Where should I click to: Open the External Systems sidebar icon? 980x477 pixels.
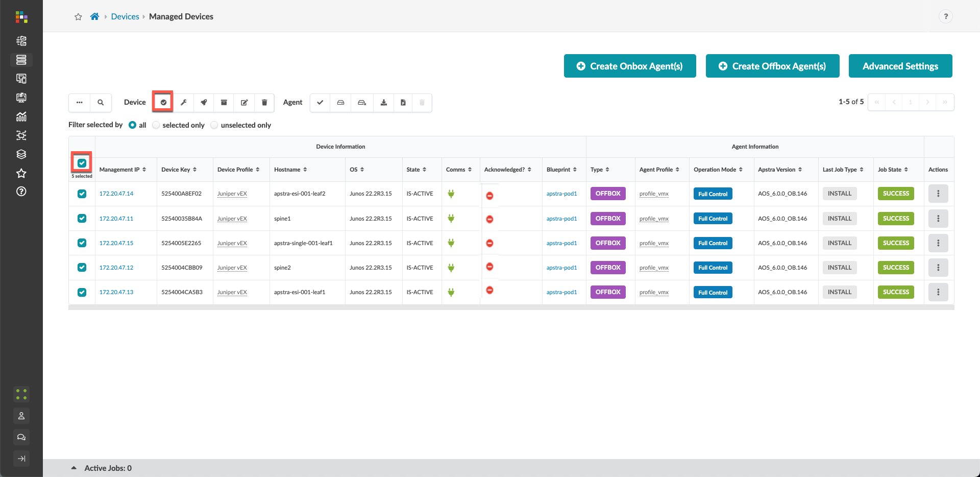pos(21,135)
